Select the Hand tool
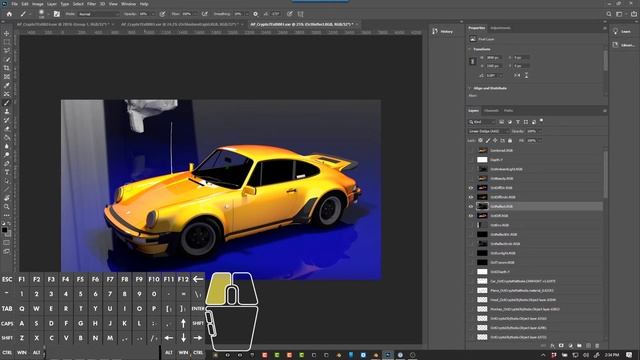640x360 pixels. 7,198
